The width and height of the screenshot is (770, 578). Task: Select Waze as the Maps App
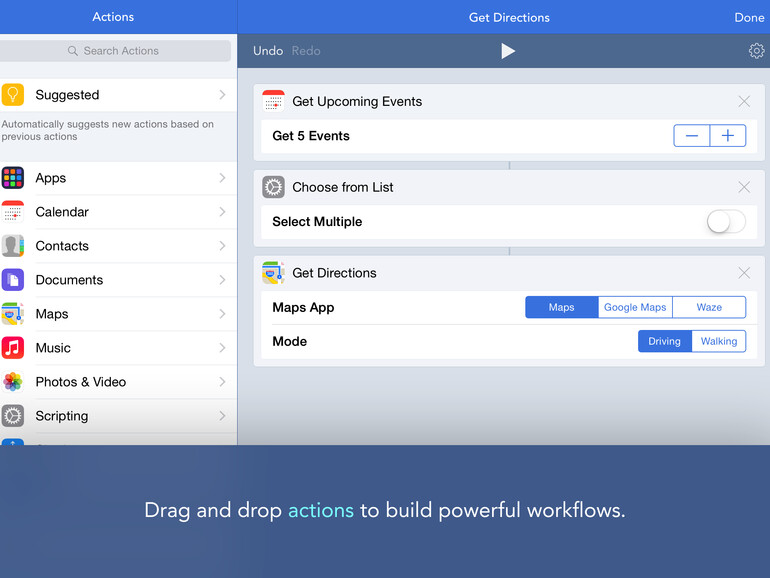(x=709, y=307)
